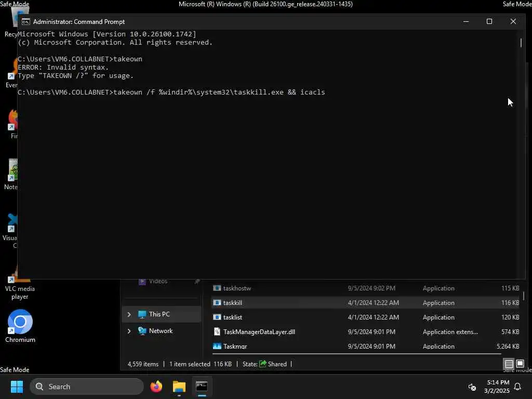Click the '4,559 items' status text

143,364
